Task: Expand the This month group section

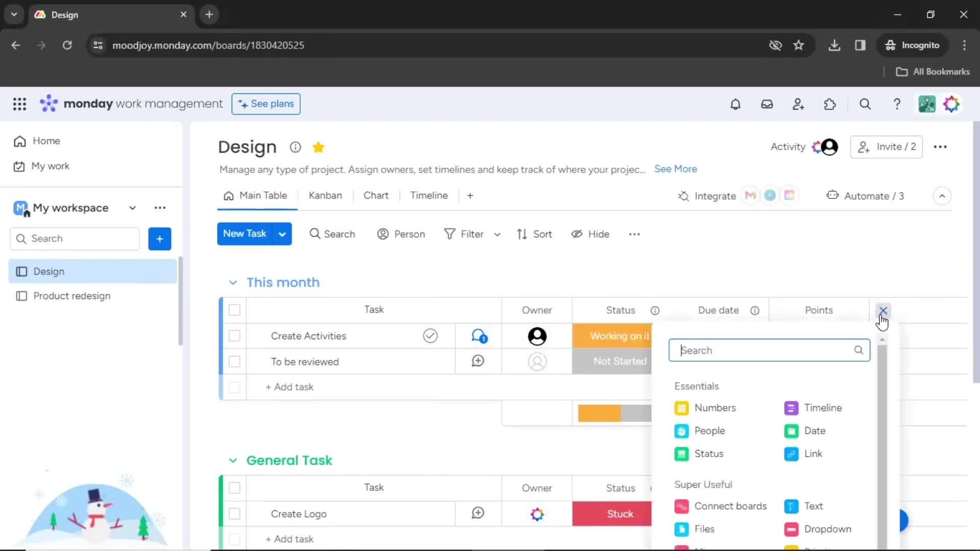Action: (232, 282)
